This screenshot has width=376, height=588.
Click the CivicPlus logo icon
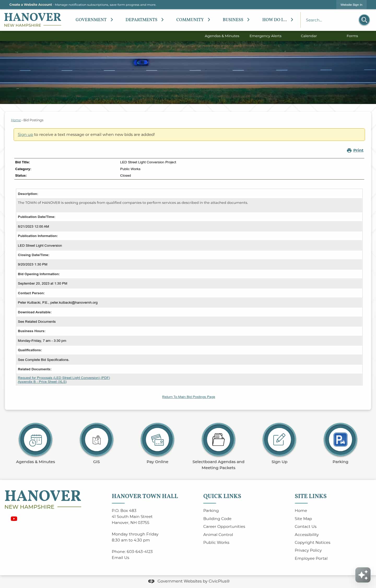151,581
